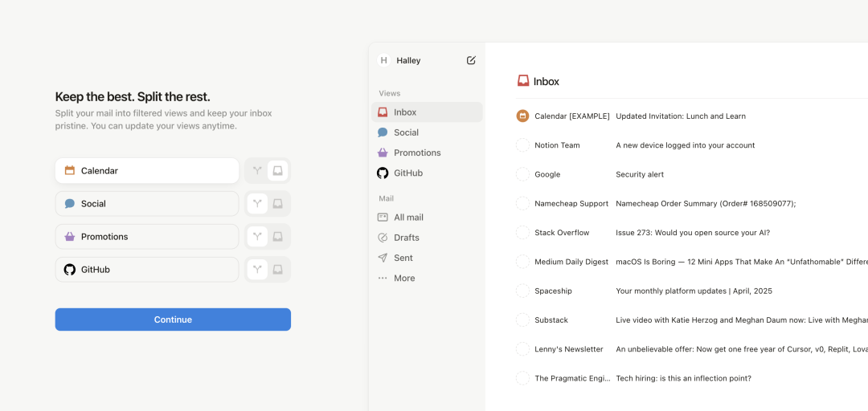Open the 'Updated Invitation: Lunch and Learn' email
The height and width of the screenshot is (411, 868).
click(x=681, y=116)
